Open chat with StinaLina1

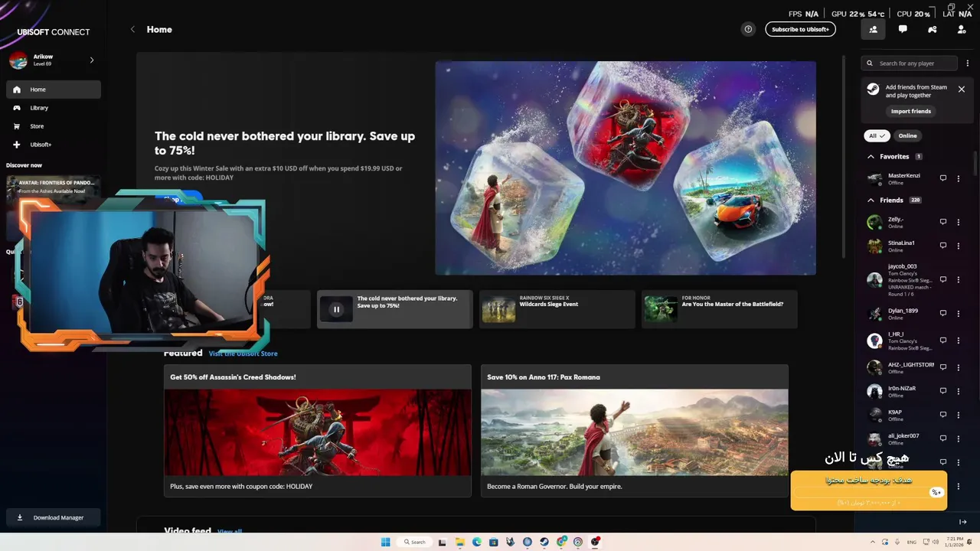943,246
